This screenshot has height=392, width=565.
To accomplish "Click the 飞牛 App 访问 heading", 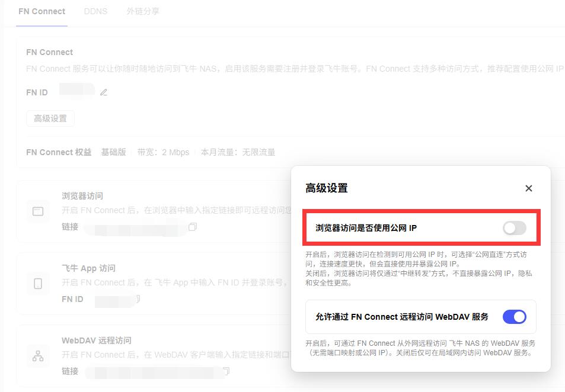I will [89, 268].
